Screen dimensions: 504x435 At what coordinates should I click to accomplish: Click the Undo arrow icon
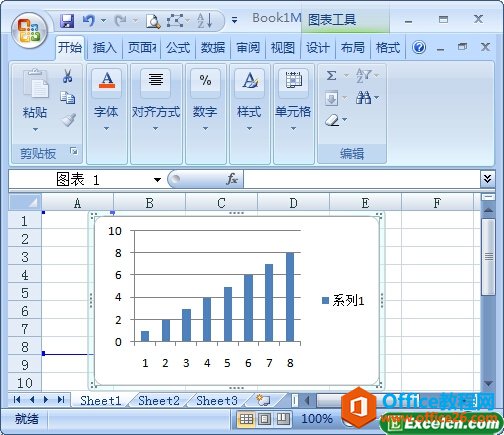coord(89,21)
